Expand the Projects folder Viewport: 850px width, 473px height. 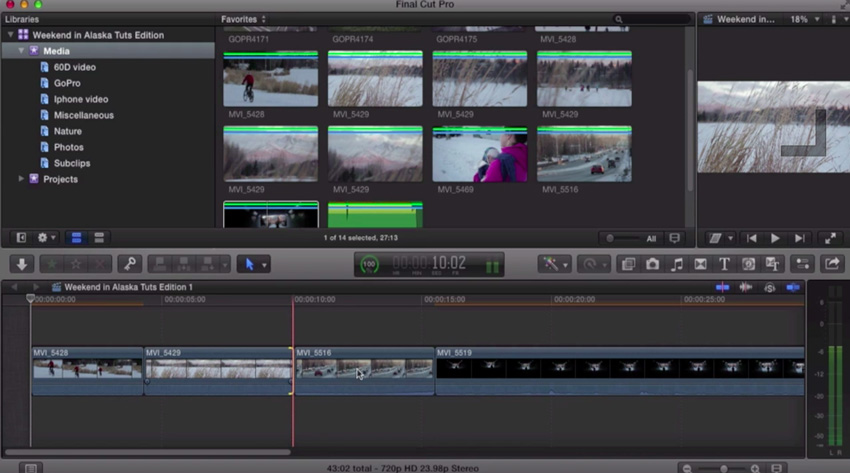(x=21, y=179)
